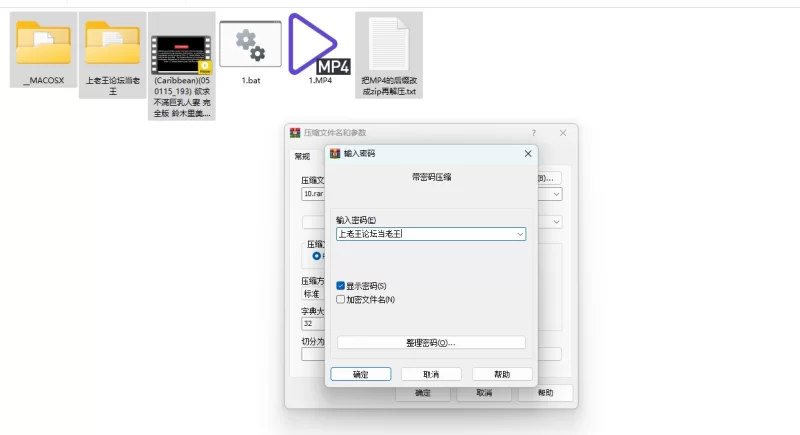Viewport: 800px width, 435px height.
Task: Select the 把MP4的后缀改成zip再解压.txt file icon
Action: [x=389, y=44]
